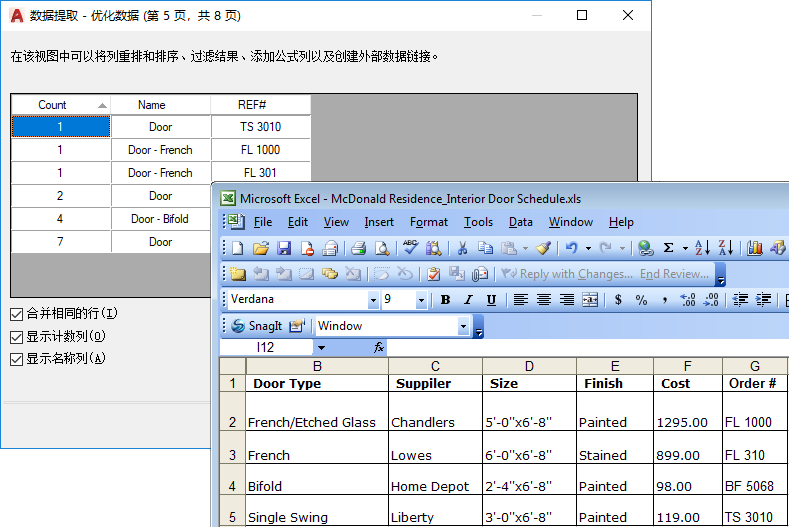This screenshot has width=789, height=527.
Task: Run the ABC spelling check icon
Action: [x=410, y=247]
